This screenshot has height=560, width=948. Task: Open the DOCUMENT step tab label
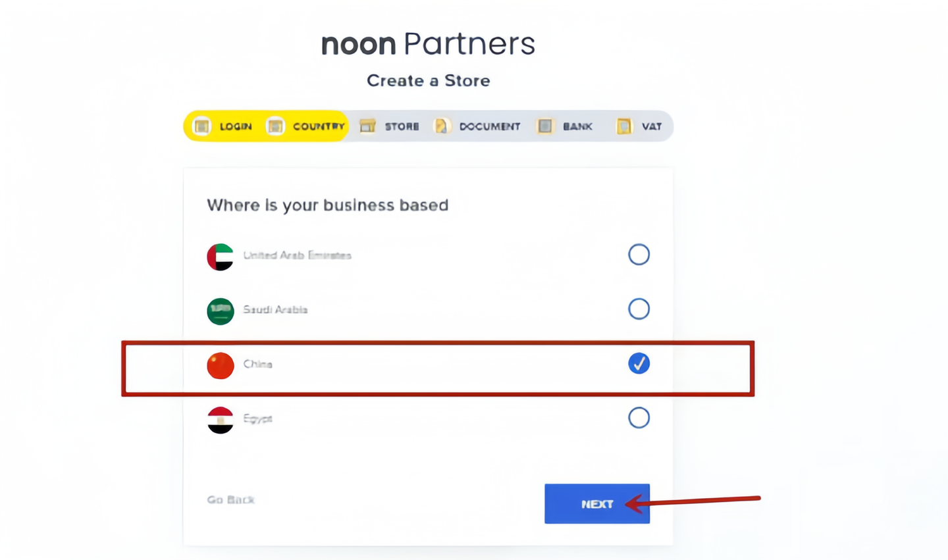point(490,126)
